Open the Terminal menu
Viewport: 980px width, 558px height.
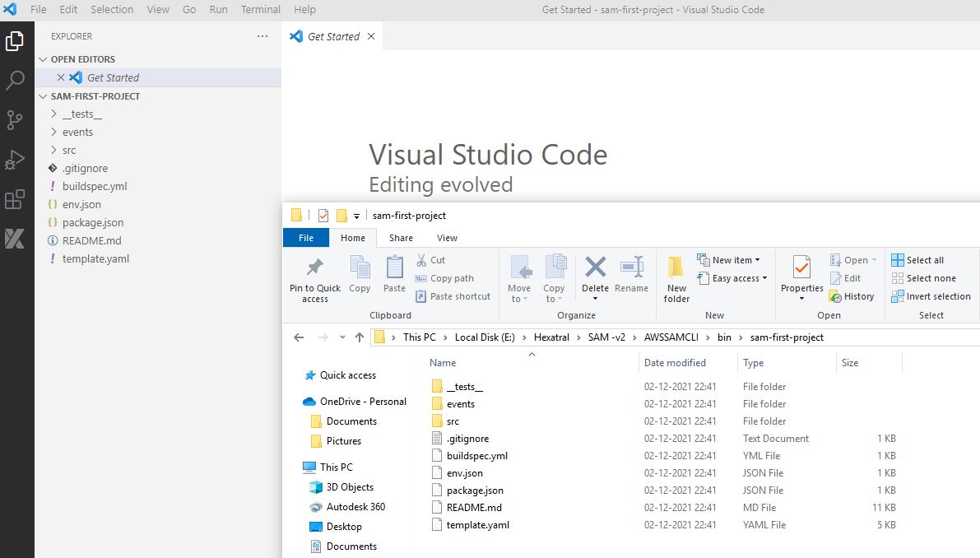[260, 10]
